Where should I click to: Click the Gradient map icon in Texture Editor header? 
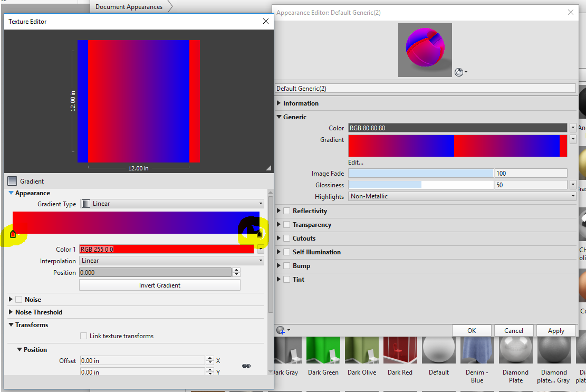[12, 181]
